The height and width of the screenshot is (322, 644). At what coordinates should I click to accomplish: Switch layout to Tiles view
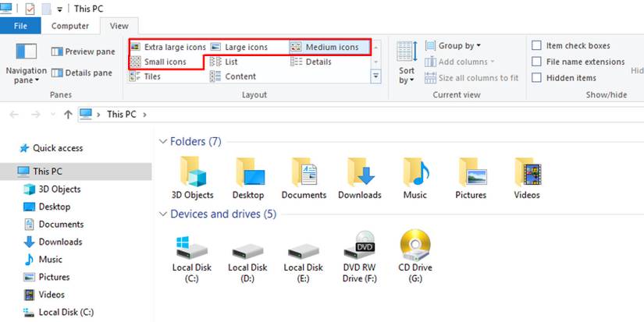145,76
